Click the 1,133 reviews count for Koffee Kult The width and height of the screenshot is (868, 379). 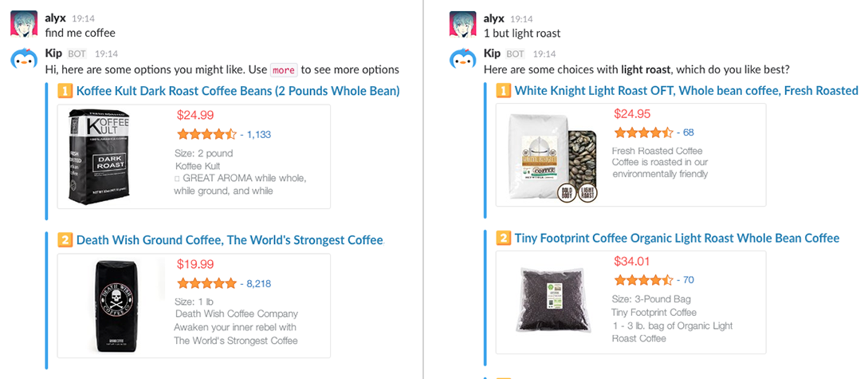(x=259, y=135)
